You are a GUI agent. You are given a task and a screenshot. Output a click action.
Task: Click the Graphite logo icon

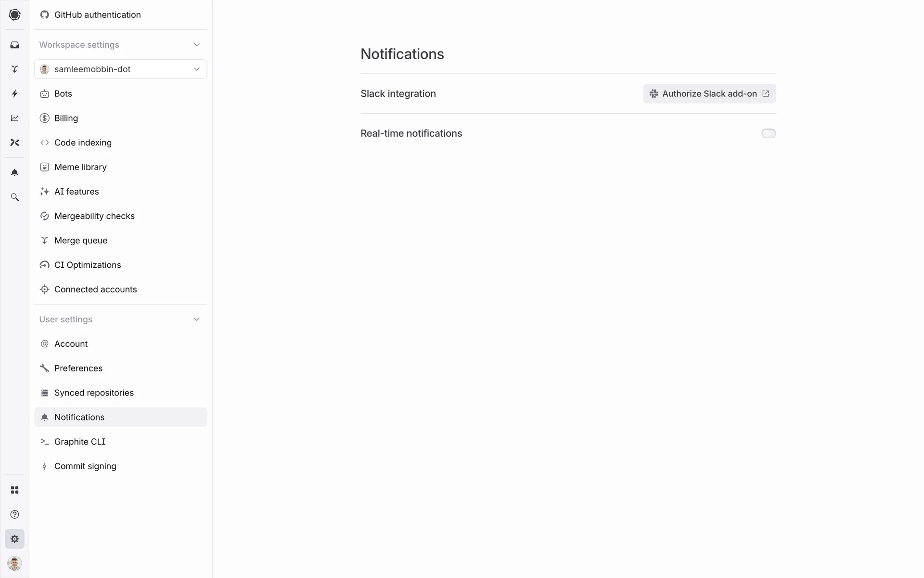14,14
